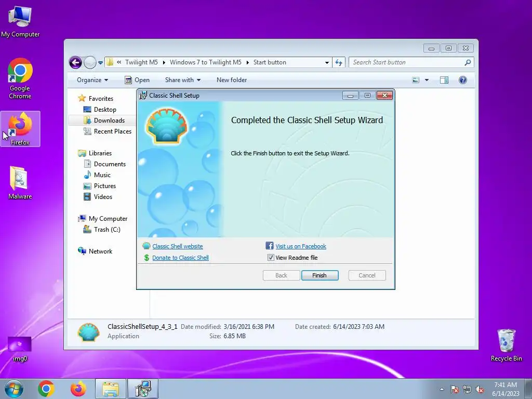Open the view options dropdown arrow
The height and width of the screenshot is (399, 532).
[427, 80]
